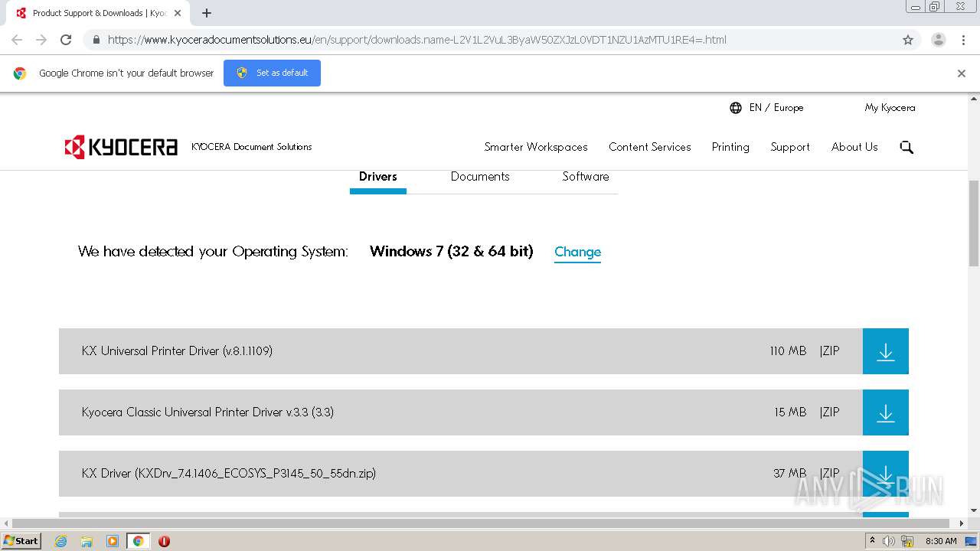Open Windows Explorer folder in taskbar
Screen dimensions: 980x551
87,541
